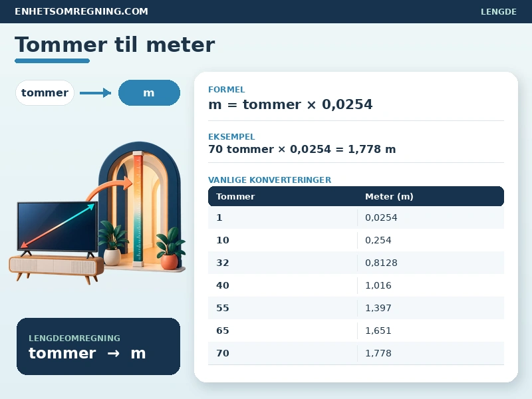532x399 pixels.
Task: Click the 'Meter (m)' table column header
Action: (x=389, y=196)
